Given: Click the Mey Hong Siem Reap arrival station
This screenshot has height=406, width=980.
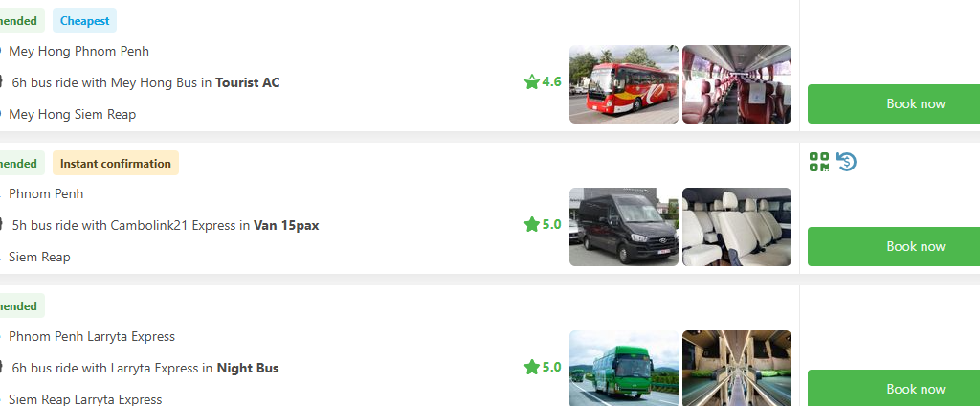Looking at the screenshot, I should 72,115.
